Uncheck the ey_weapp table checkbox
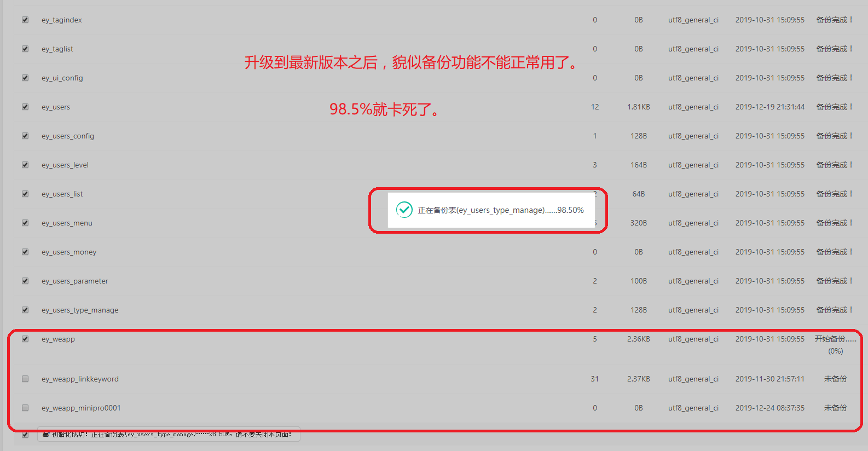 tap(25, 339)
